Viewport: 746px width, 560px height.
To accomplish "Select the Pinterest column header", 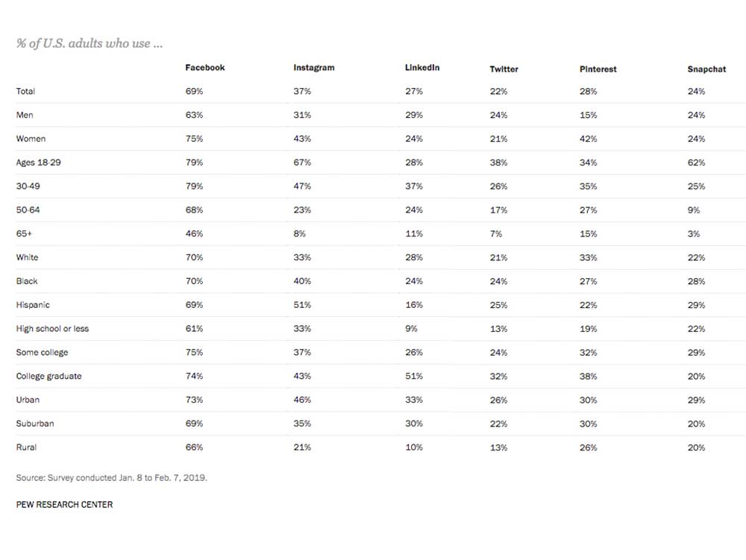I will [598, 69].
